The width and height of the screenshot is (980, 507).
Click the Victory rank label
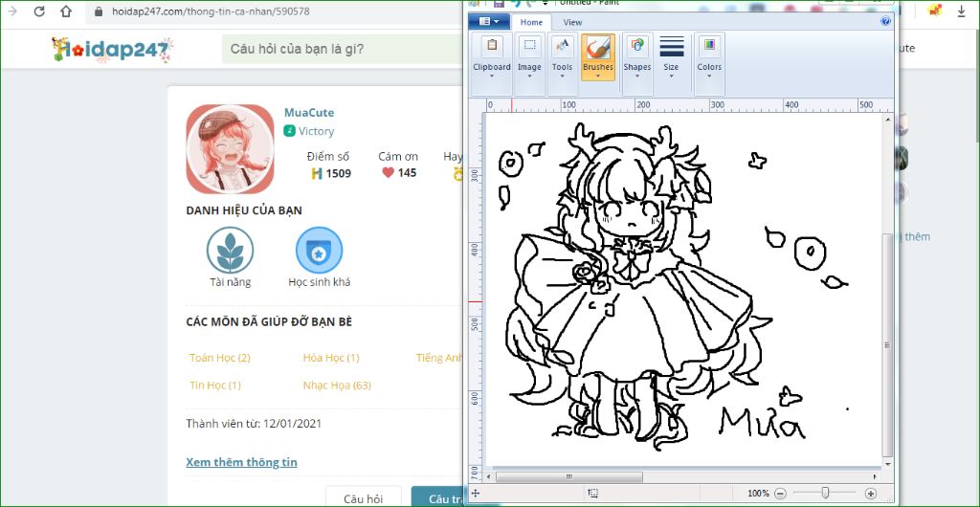(316, 131)
